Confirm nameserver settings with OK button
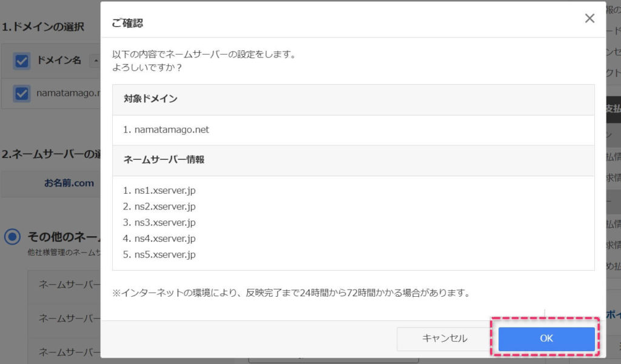The width and height of the screenshot is (621, 364). (546, 339)
